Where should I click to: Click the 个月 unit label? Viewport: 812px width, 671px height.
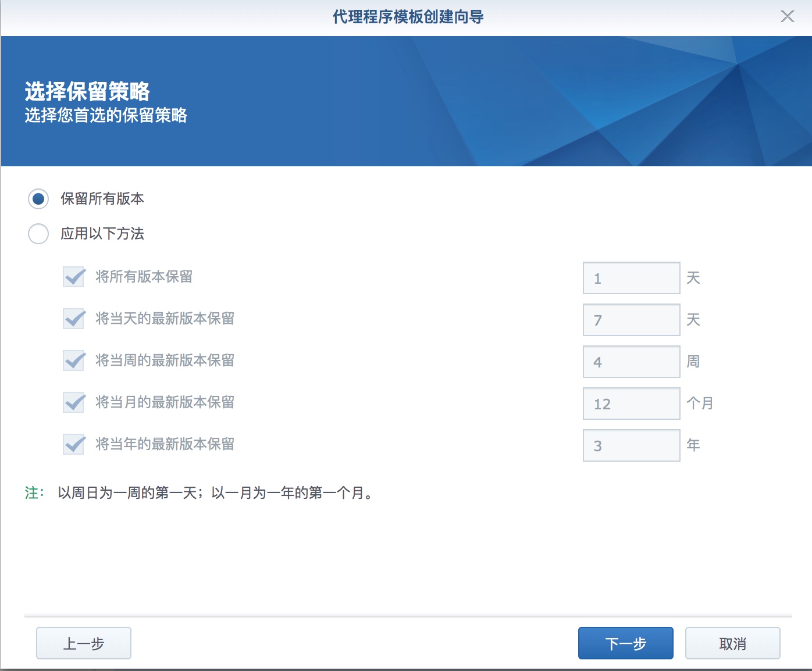point(700,404)
